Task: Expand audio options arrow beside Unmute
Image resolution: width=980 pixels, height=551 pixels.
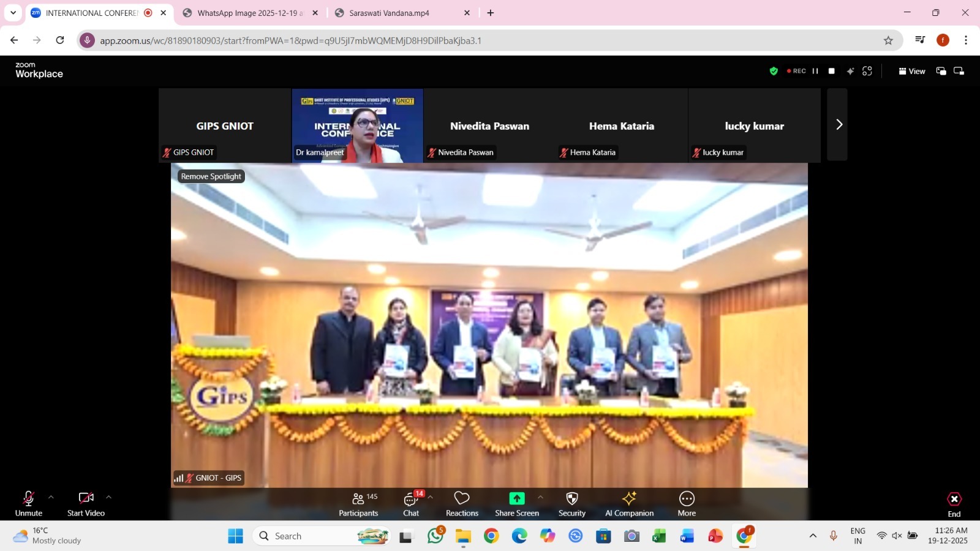Action: tap(51, 497)
